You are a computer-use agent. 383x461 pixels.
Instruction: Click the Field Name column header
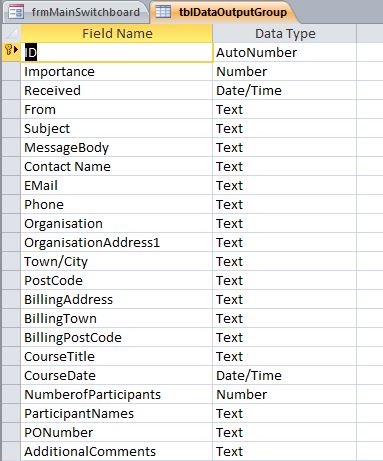(117, 33)
